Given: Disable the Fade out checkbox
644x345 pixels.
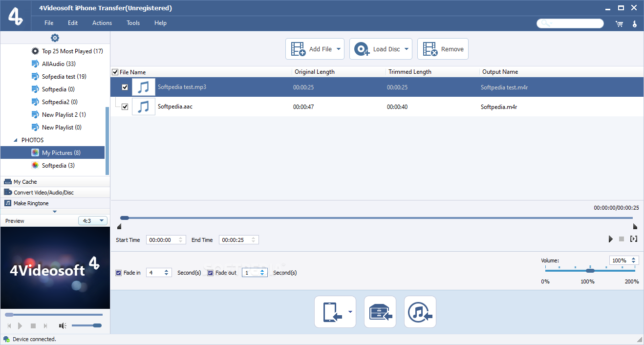Looking at the screenshot, I should 211,273.
